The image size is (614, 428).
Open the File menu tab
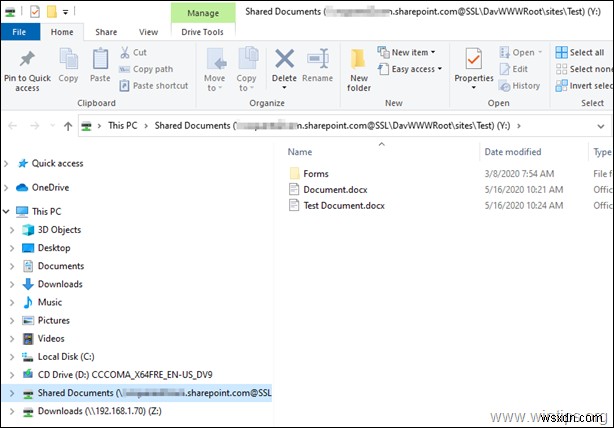coord(20,32)
